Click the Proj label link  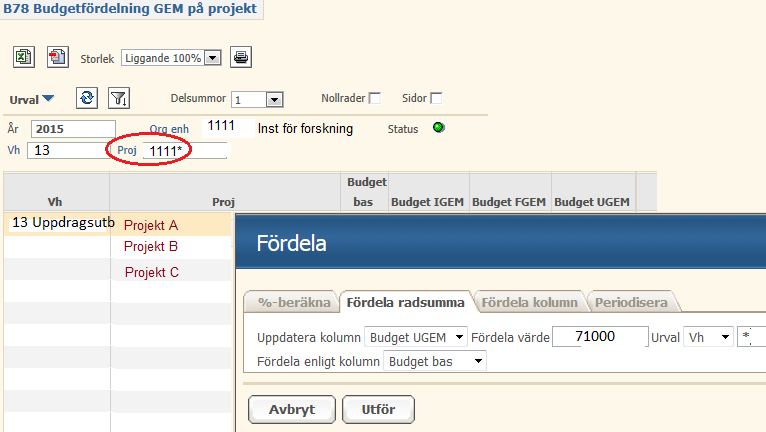pyautogui.click(x=127, y=150)
